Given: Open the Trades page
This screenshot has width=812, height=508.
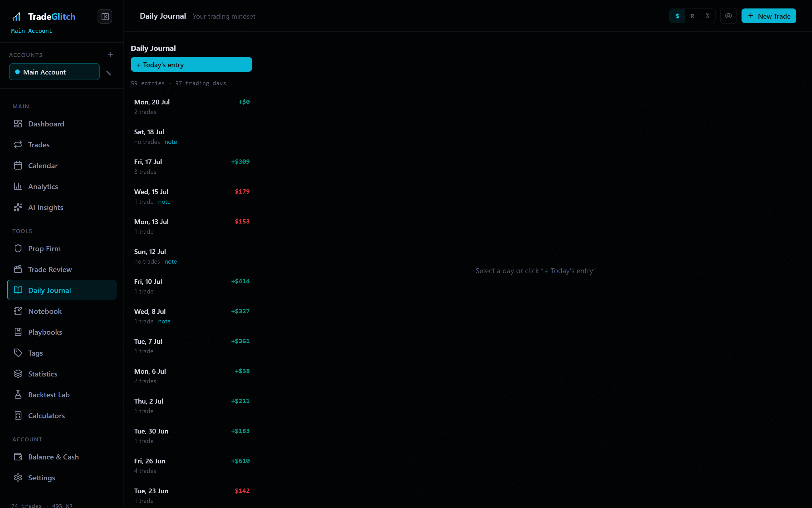Looking at the screenshot, I should pyautogui.click(x=62, y=144).
